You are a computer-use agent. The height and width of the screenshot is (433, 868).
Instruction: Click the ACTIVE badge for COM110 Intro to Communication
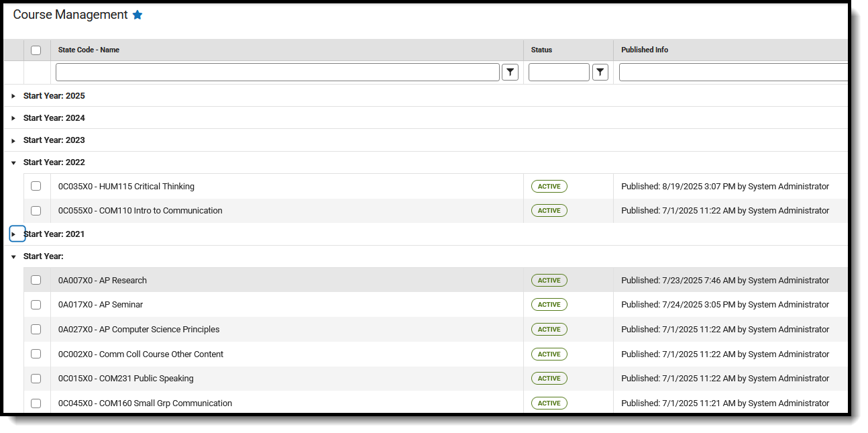(x=549, y=210)
